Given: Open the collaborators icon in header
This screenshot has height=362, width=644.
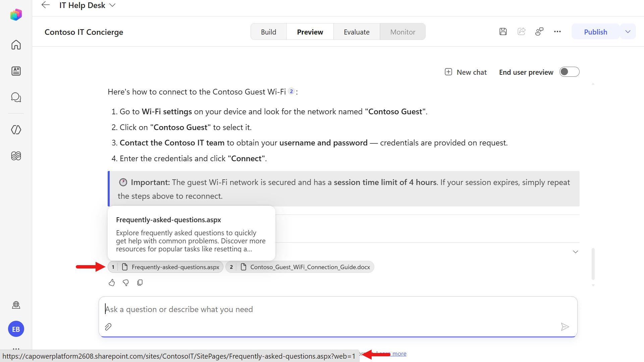Looking at the screenshot, I should click(x=539, y=32).
